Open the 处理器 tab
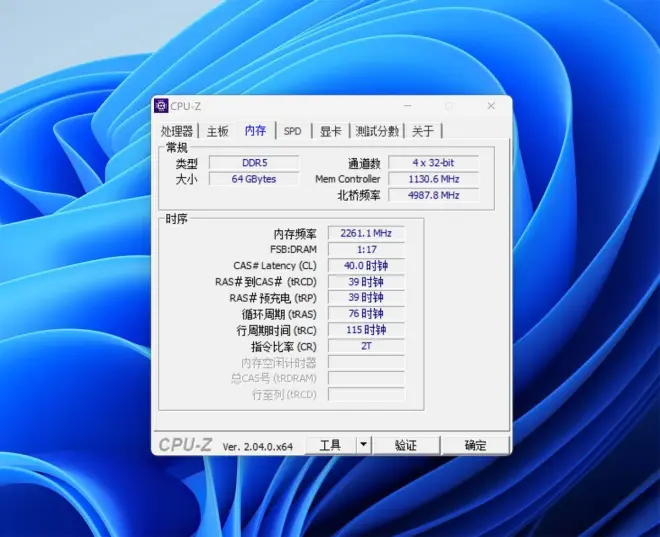This screenshot has height=537, width=660. coord(177,131)
